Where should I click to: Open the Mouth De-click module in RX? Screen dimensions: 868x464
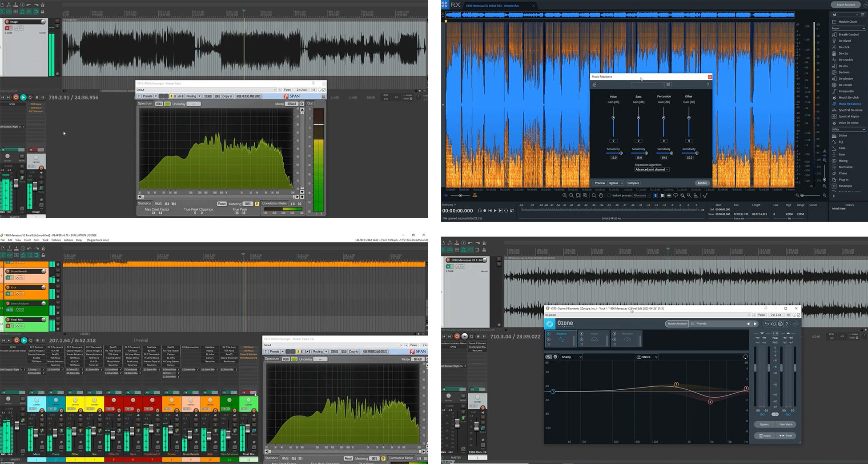(848, 97)
